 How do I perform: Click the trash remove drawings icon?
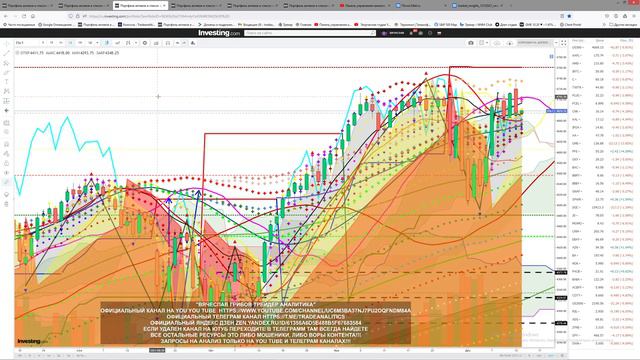pyautogui.click(x=6, y=204)
